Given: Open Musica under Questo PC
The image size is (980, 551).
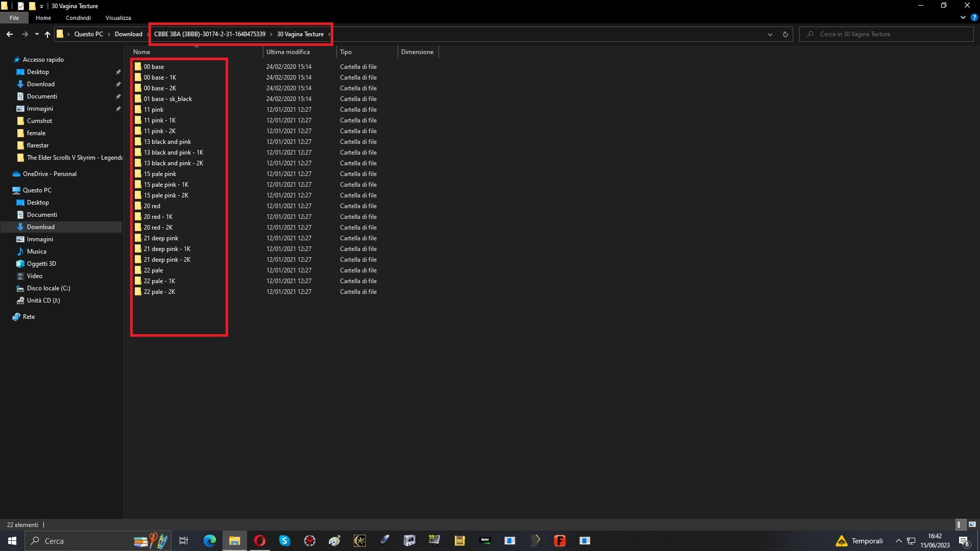Looking at the screenshot, I should 36,252.
